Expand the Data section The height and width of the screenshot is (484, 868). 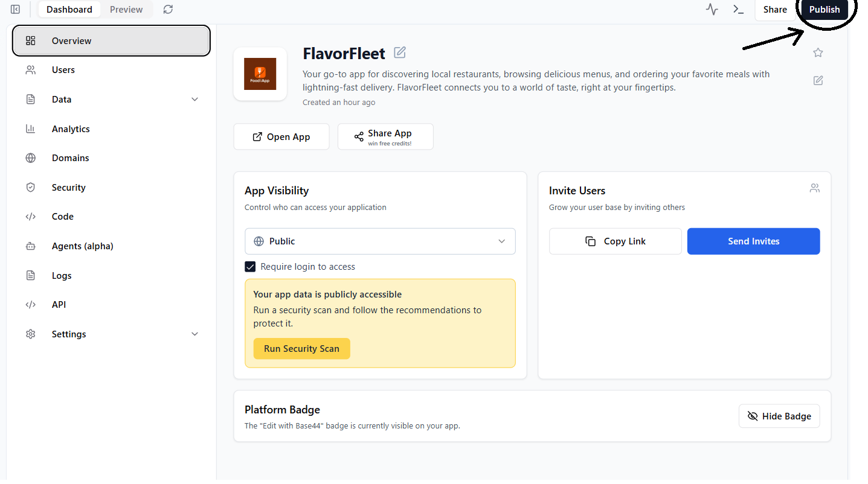(194, 99)
